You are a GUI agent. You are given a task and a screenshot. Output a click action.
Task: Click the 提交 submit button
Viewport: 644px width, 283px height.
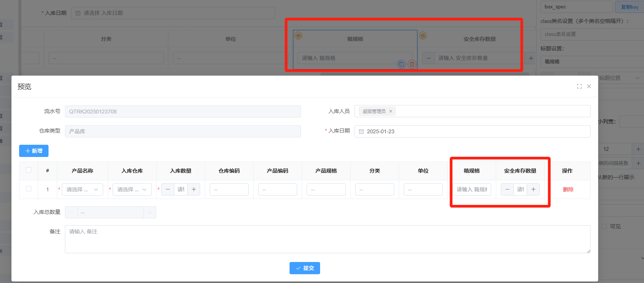(304, 268)
